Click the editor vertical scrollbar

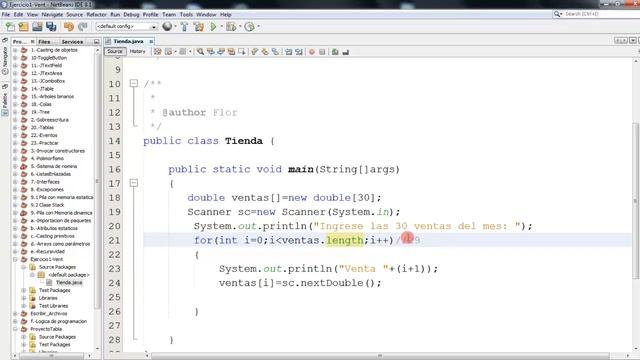tap(636, 200)
